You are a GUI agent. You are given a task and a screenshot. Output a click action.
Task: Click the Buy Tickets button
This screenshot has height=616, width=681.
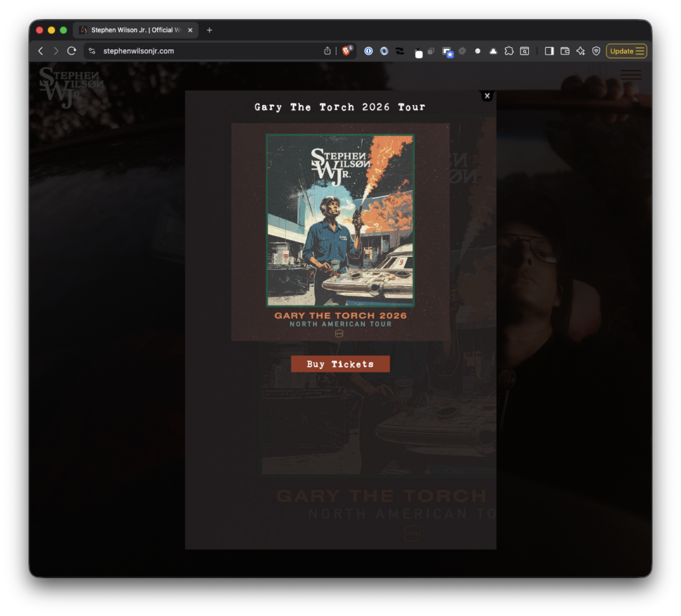tap(340, 364)
